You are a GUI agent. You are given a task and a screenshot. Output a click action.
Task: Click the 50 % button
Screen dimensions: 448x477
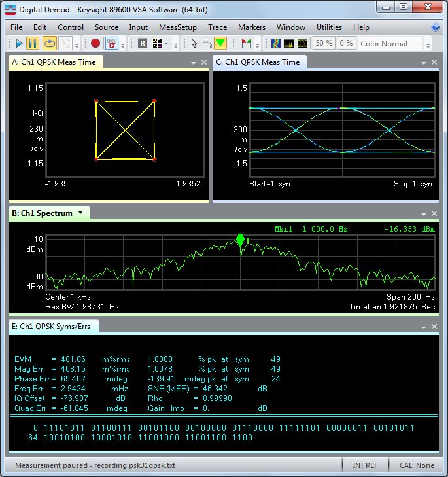[323, 44]
